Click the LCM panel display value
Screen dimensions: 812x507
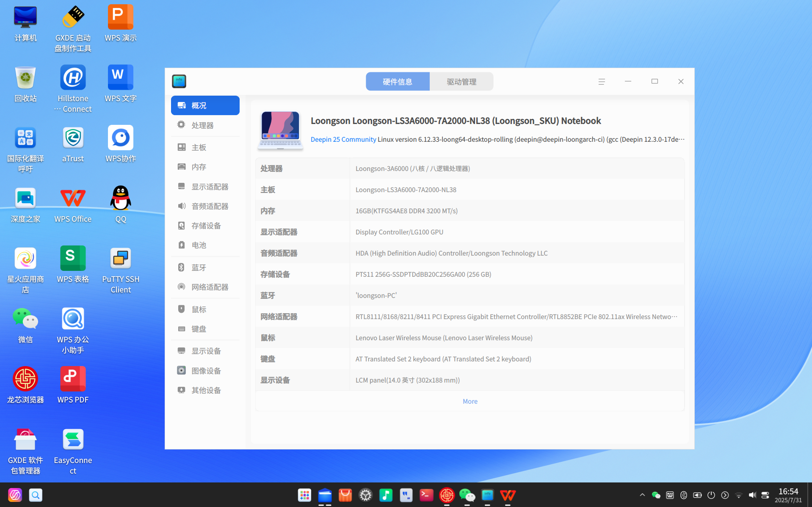click(408, 380)
